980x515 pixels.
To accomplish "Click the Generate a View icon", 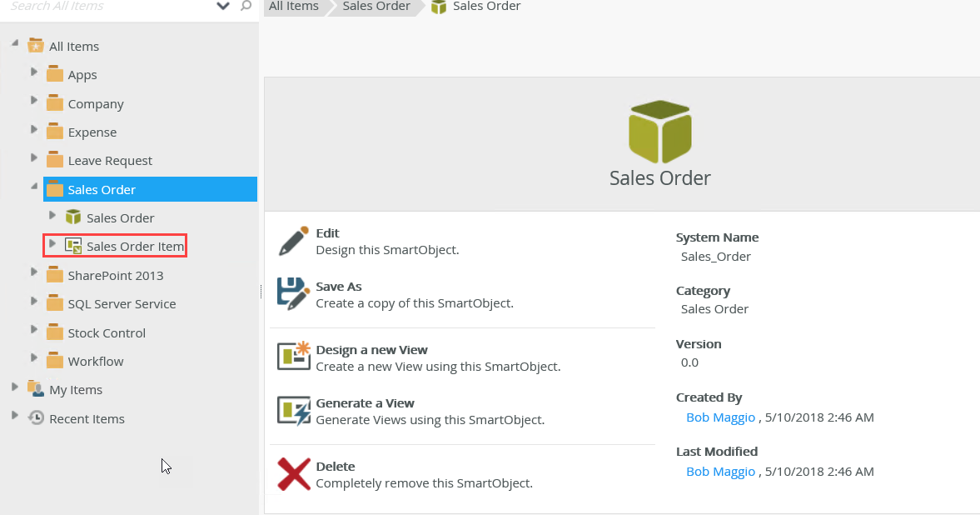I will (x=293, y=410).
